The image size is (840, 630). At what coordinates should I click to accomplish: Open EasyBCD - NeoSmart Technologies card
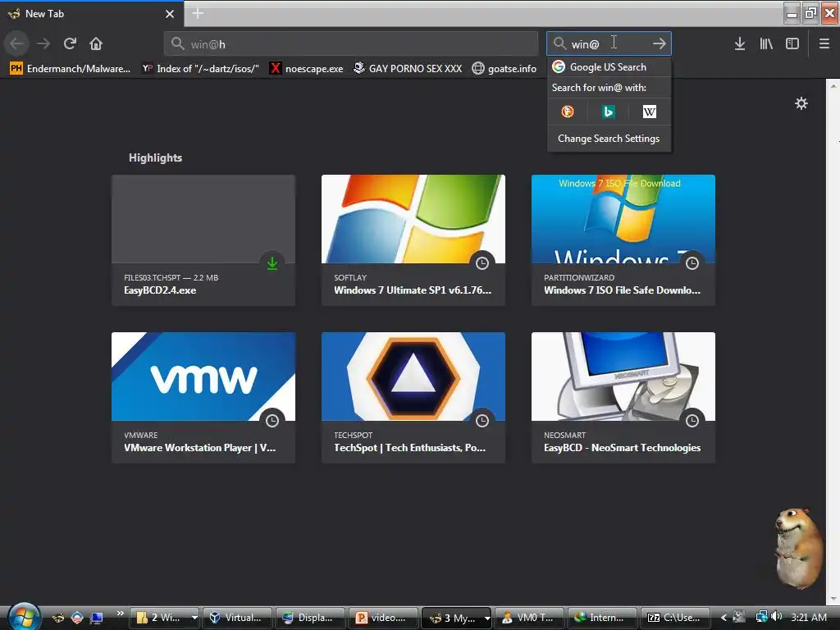(623, 398)
